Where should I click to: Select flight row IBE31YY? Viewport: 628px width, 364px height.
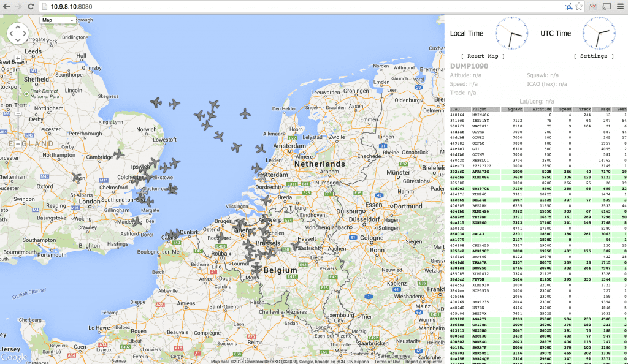pyautogui.click(x=538, y=120)
